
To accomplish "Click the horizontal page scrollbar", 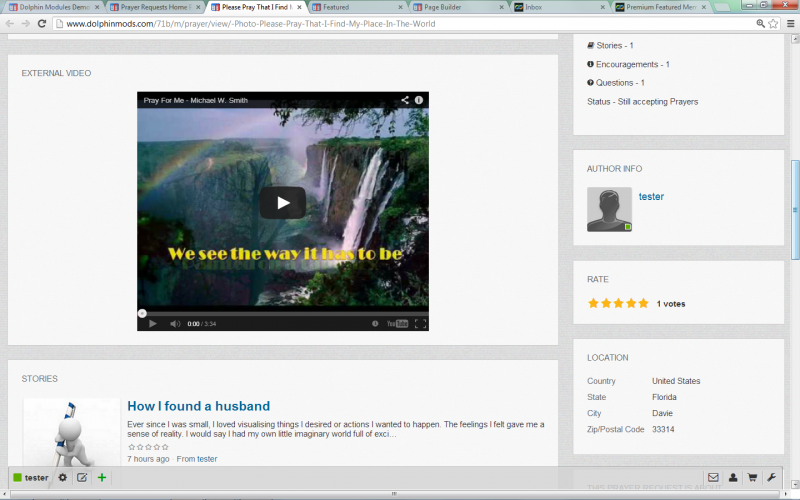I will 395,494.
